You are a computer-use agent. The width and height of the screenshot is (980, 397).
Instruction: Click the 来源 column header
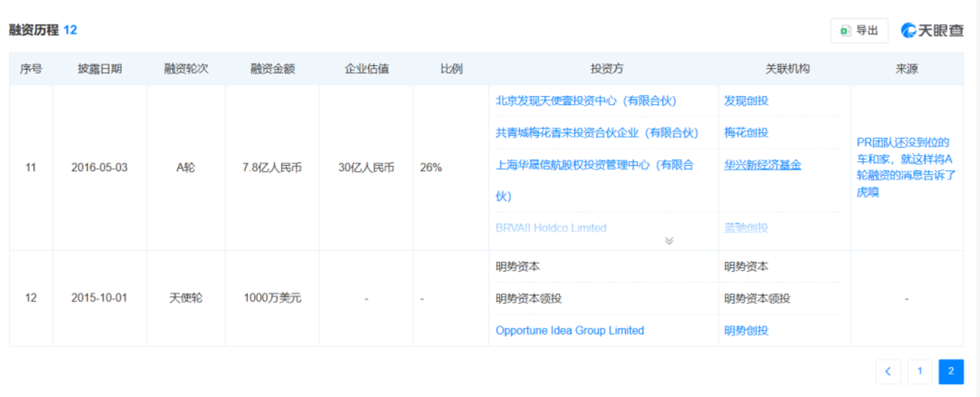906,69
